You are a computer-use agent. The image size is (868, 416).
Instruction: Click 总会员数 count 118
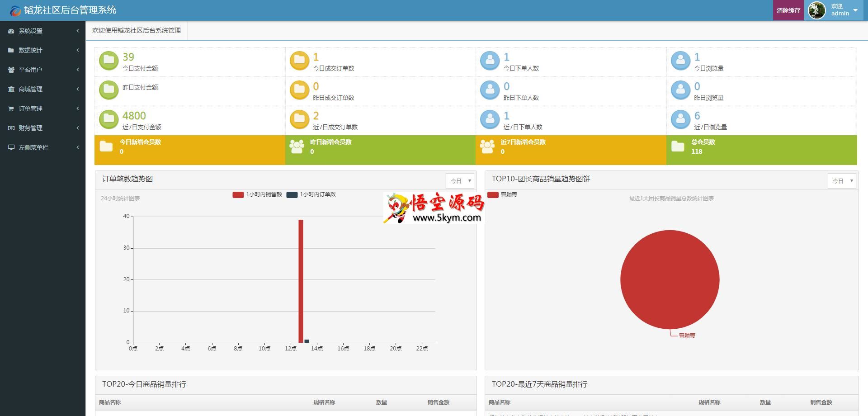pyautogui.click(x=697, y=151)
